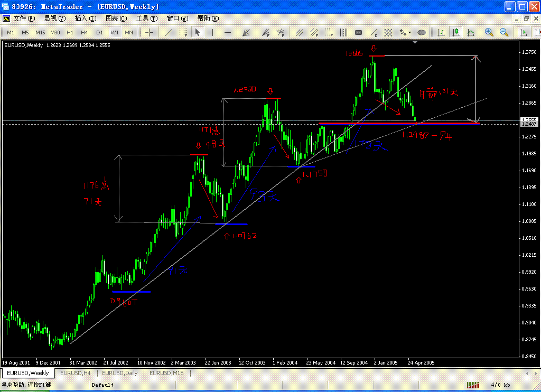Toggle chart Auto Scroll

pos(524,32)
